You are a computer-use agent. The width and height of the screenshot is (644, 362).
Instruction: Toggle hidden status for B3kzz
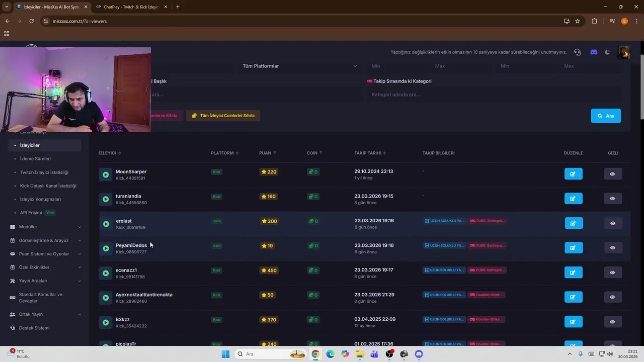(x=612, y=322)
